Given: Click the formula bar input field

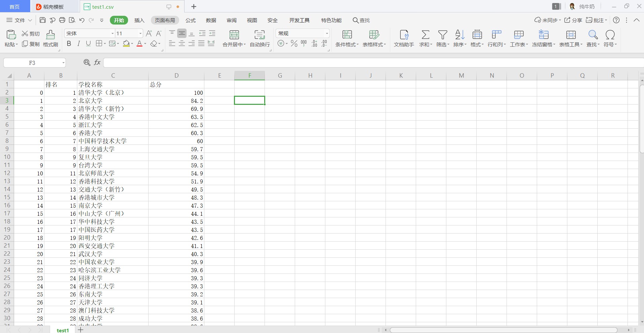Looking at the screenshot, I should pos(373,63).
